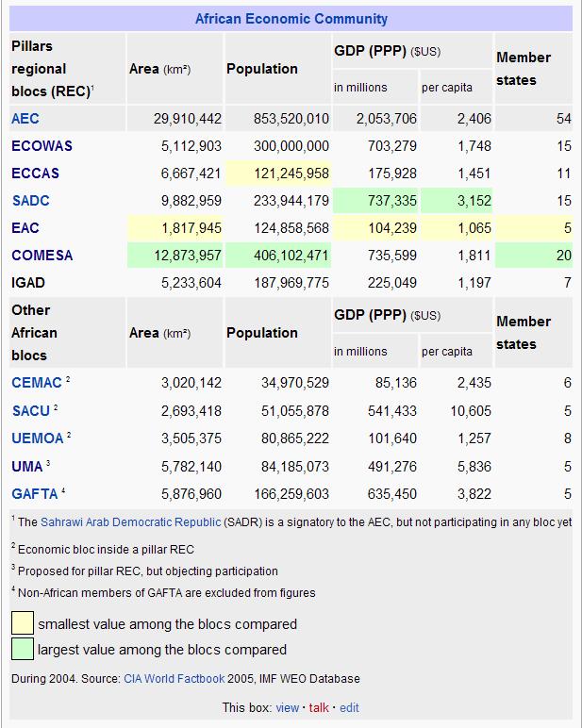This screenshot has width=582, height=728.
Task: Select AEC member states value 54
Action: click(564, 119)
